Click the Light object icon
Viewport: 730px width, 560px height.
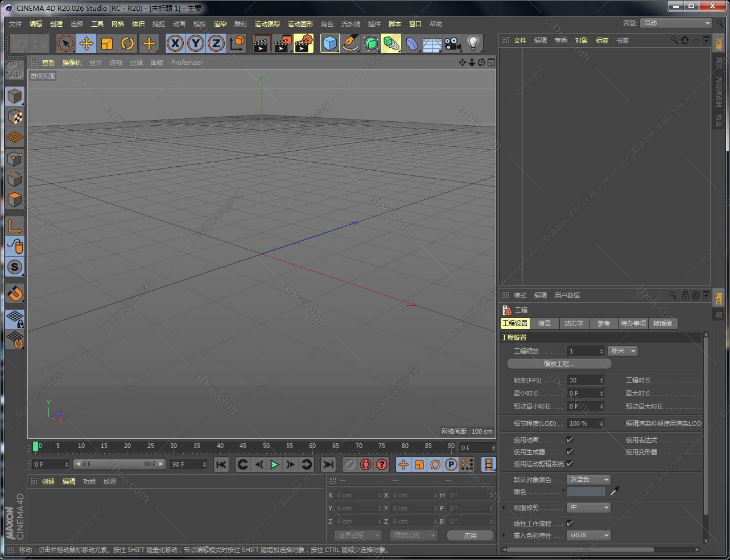474,43
